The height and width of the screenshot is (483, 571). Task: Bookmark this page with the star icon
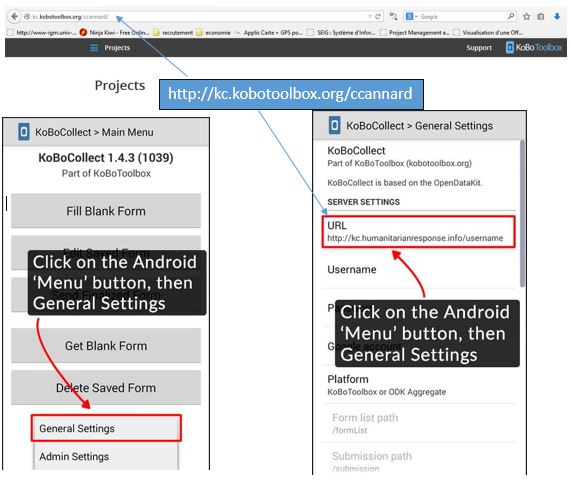527,16
